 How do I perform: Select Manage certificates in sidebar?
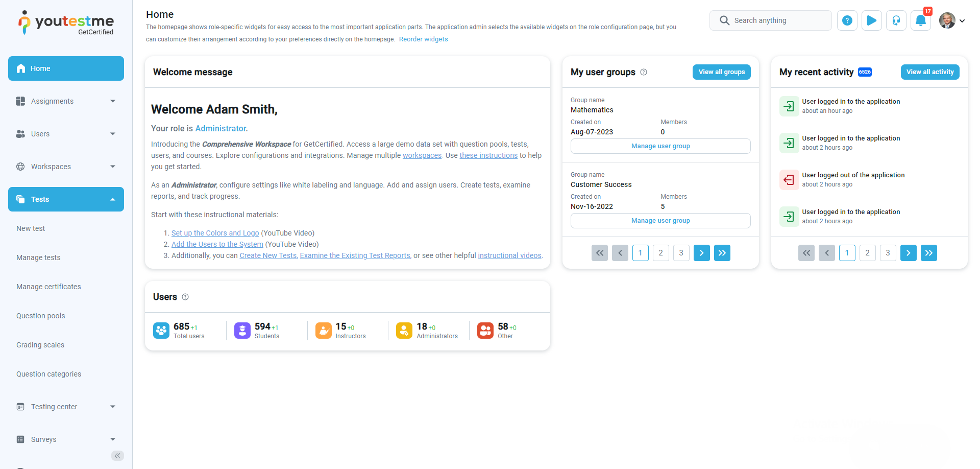click(x=48, y=287)
